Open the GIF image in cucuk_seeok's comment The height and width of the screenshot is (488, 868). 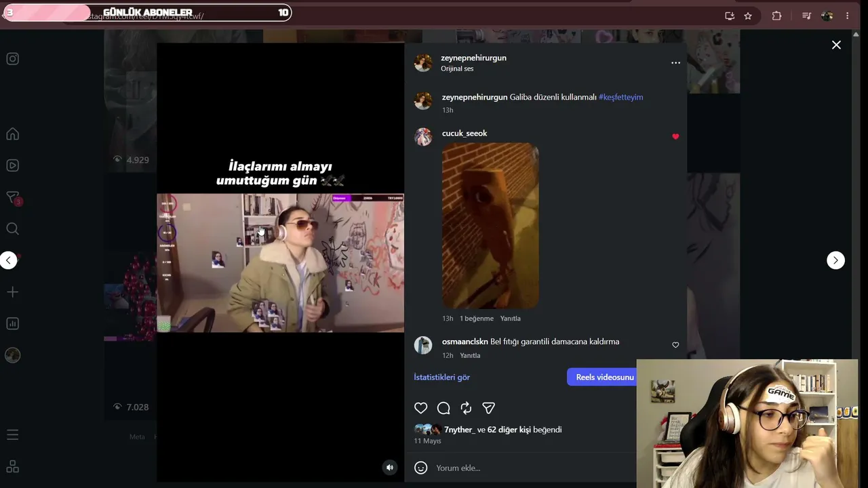[x=490, y=226]
